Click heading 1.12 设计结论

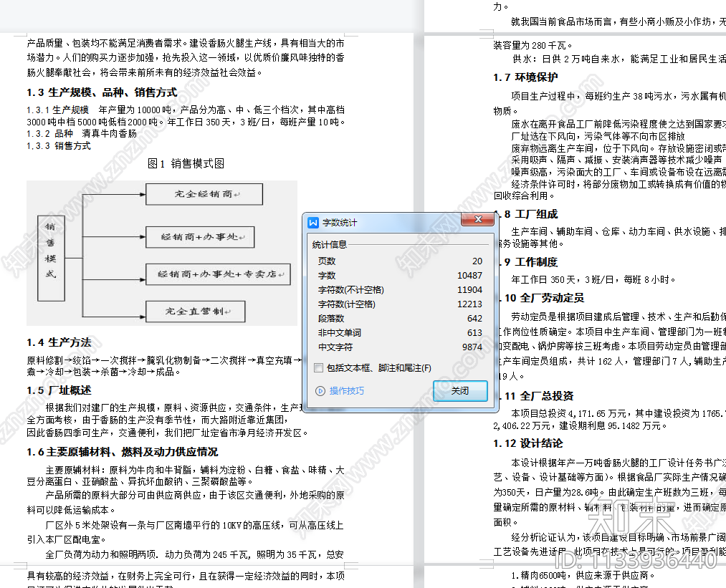point(527,443)
